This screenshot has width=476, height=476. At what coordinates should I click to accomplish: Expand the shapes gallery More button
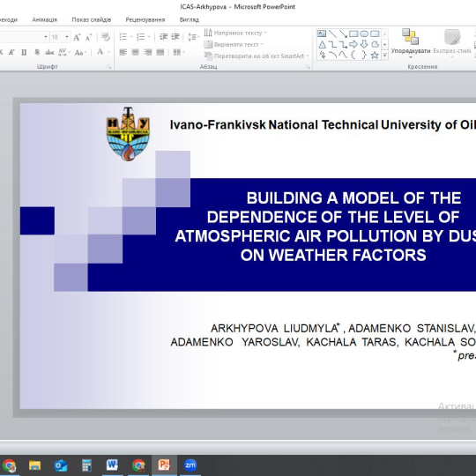(x=384, y=56)
